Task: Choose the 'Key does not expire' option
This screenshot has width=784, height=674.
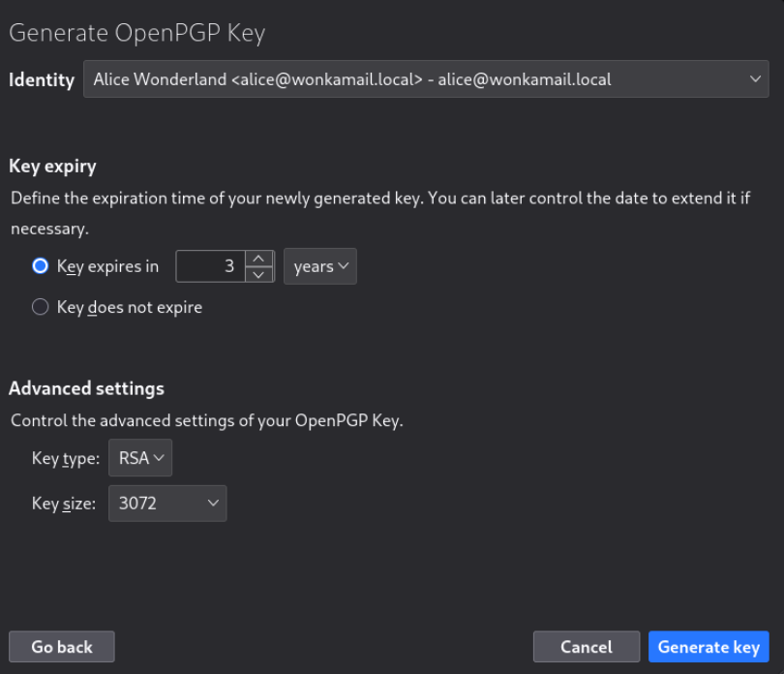Action: pos(41,307)
